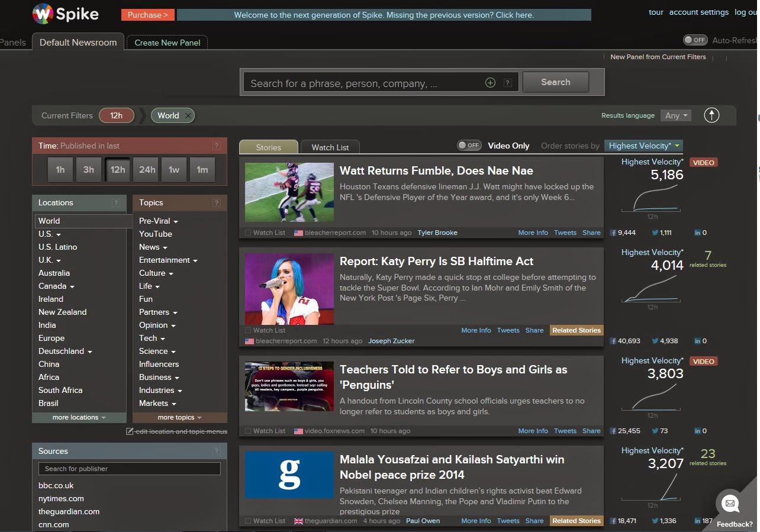Open the Katy Perry story thumbnail
The image size is (760, 532).
click(289, 289)
